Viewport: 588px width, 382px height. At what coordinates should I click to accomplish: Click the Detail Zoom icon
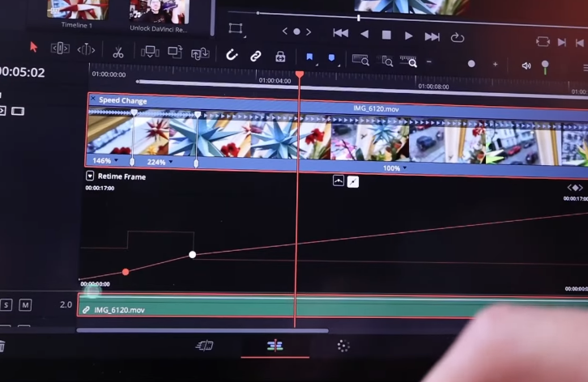coord(385,61)
